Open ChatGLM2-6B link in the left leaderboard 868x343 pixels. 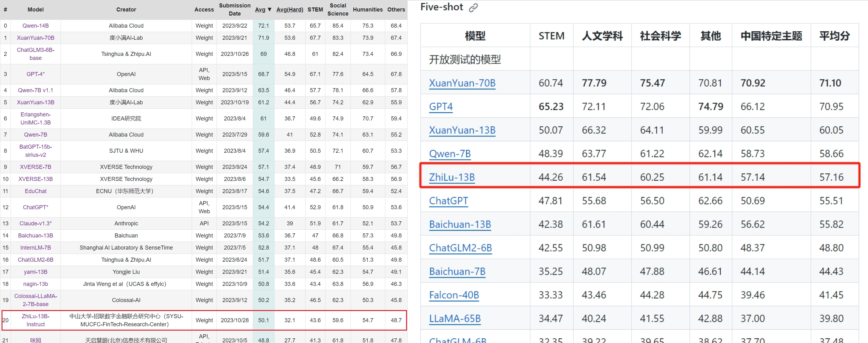[36, 260]
